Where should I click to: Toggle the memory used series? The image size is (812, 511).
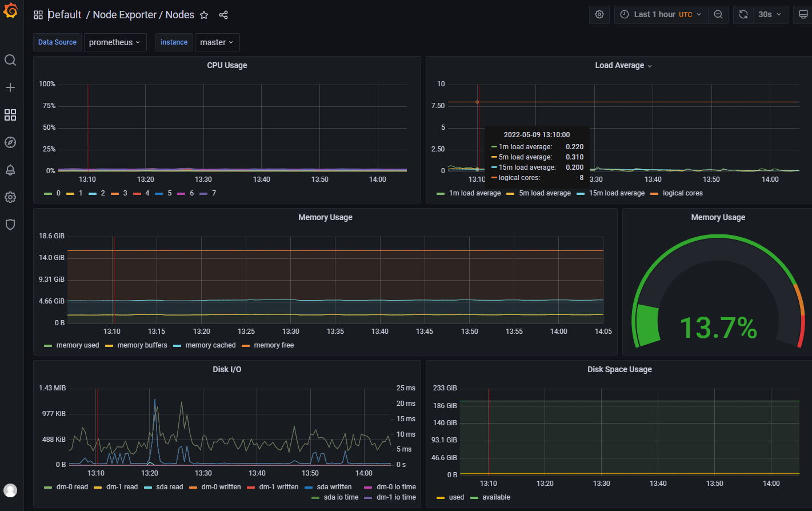point(78,345)
